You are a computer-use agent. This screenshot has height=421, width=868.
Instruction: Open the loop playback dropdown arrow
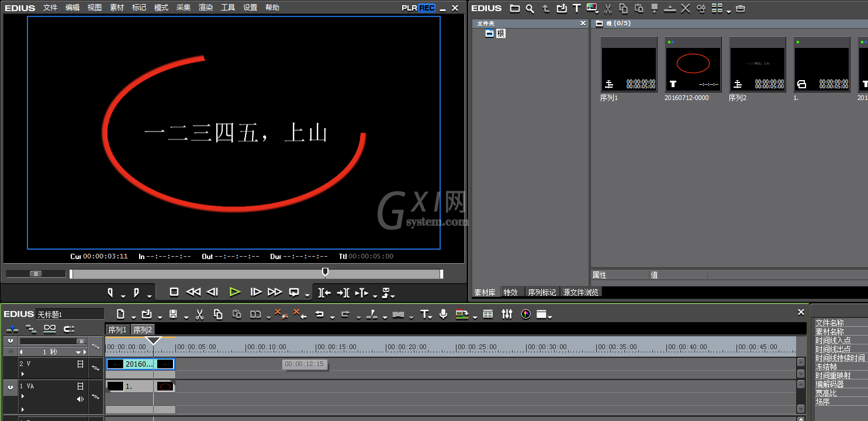(x=307, y=295)
